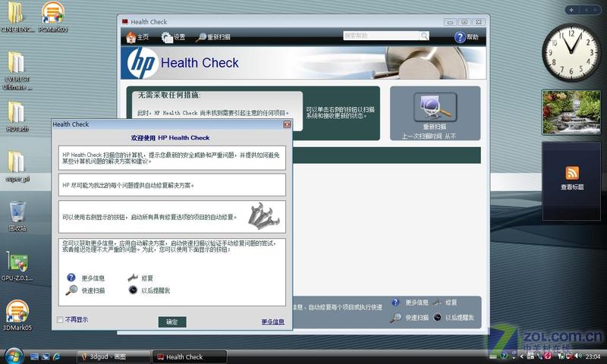
Task: Click Show Desktop in quick launch
Action: [x=34, y=356]
